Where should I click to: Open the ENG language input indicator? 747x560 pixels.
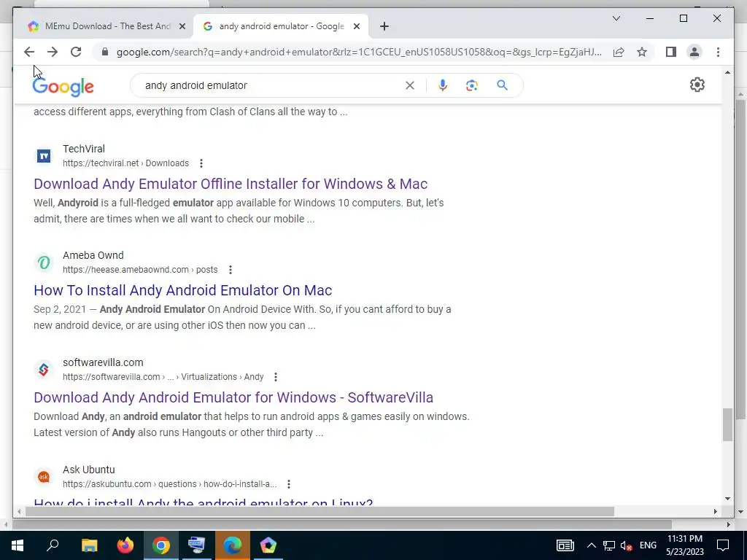tap(648, 545)
